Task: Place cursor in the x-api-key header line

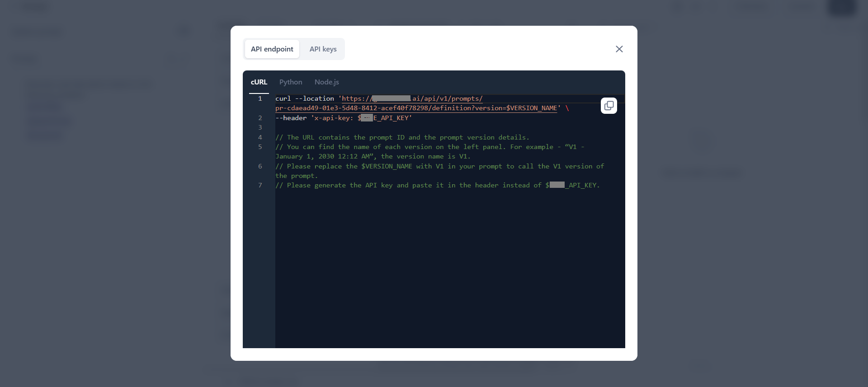Action: point(344,118)
